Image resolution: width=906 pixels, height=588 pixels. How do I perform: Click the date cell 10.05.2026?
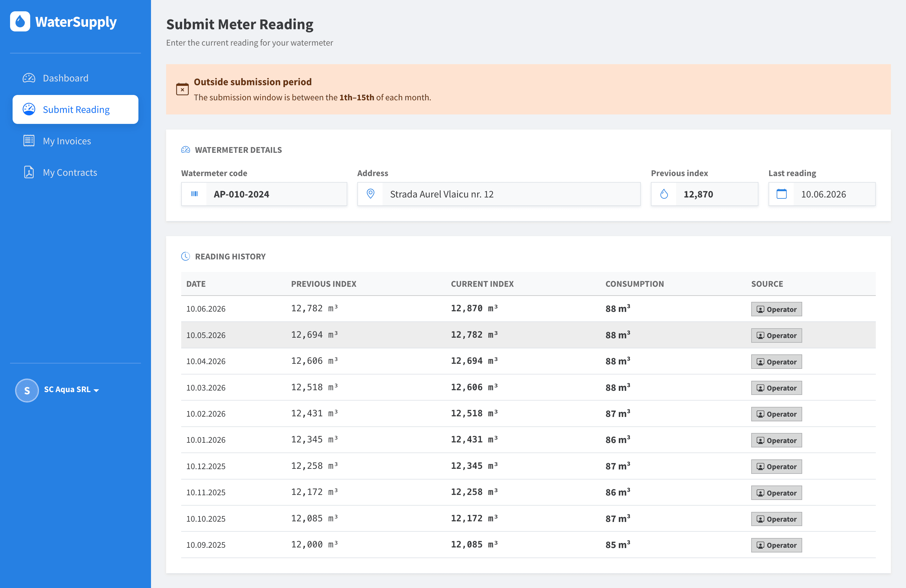coord(205,335)
